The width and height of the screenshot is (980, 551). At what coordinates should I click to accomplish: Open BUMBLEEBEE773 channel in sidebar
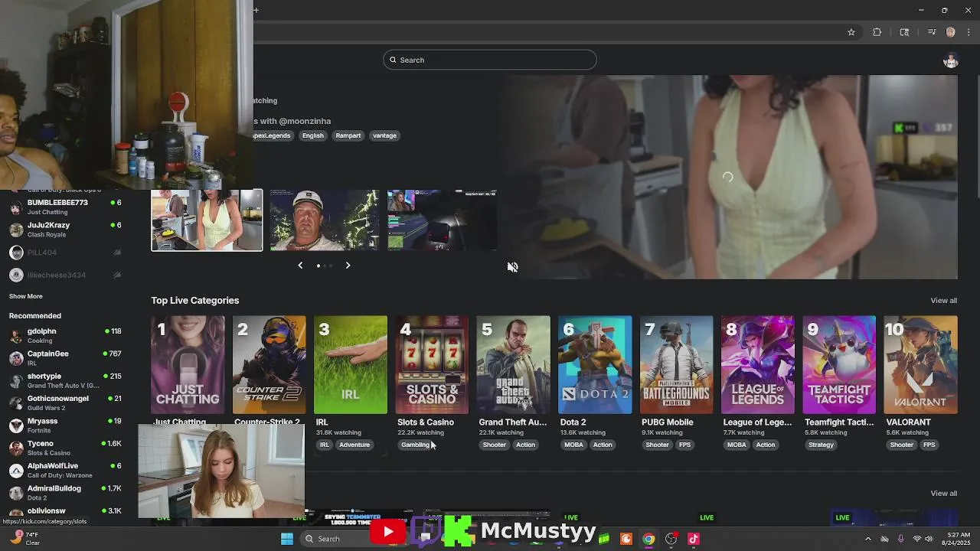66,207
